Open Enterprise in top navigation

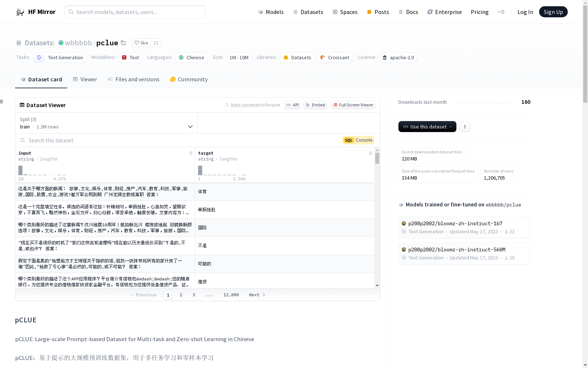click(x=444, y=12)
